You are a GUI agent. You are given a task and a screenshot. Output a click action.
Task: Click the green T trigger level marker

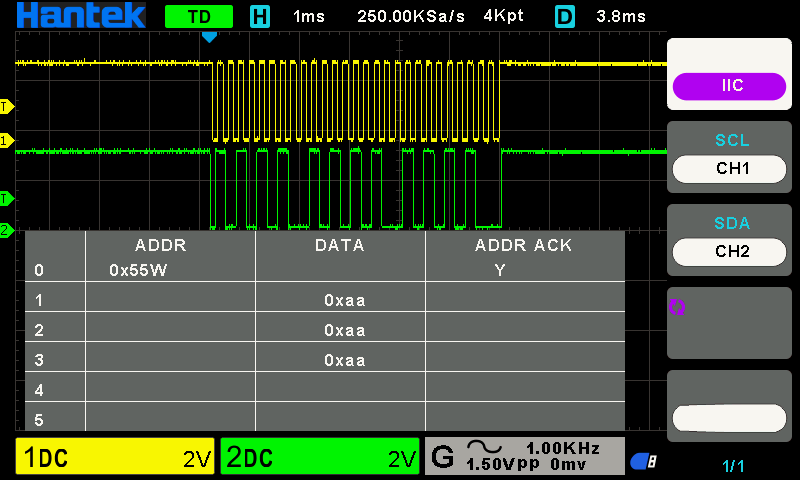tap(6, 198)
